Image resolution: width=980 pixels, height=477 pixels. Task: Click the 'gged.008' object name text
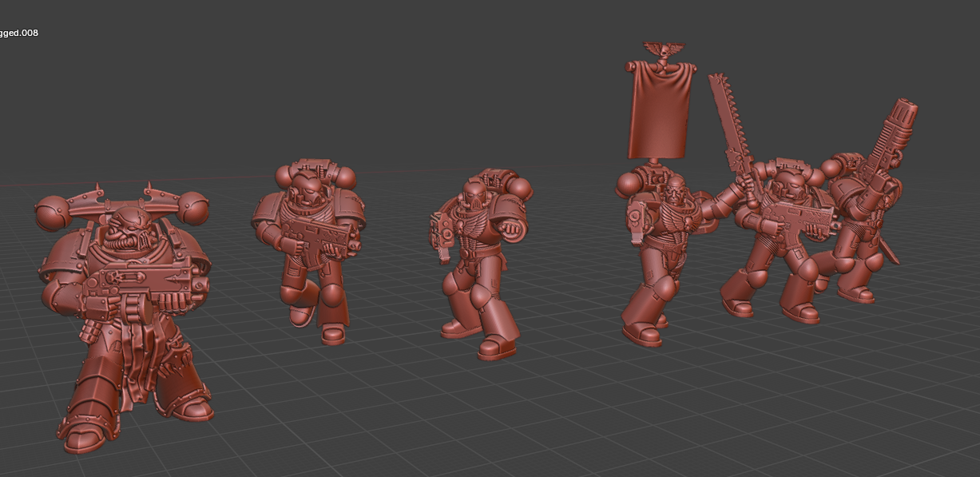[19, 33]
